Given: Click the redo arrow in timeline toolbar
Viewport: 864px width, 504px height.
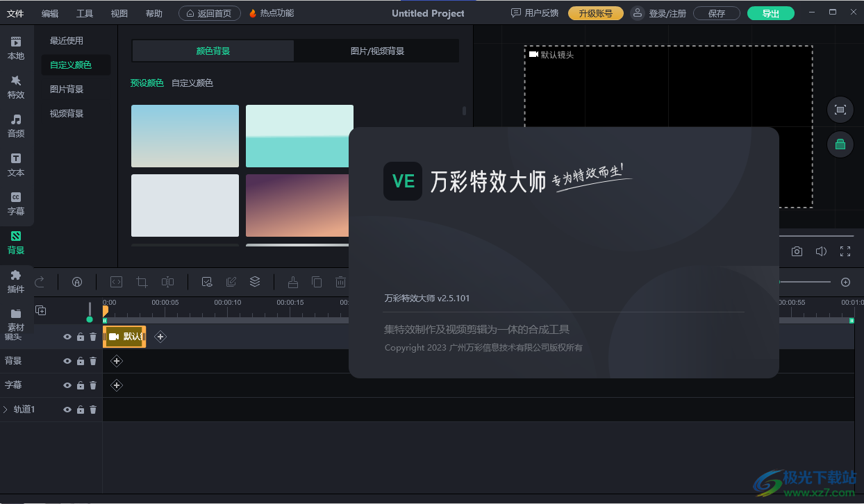Looking at the screenshot, I should point(40,282).
